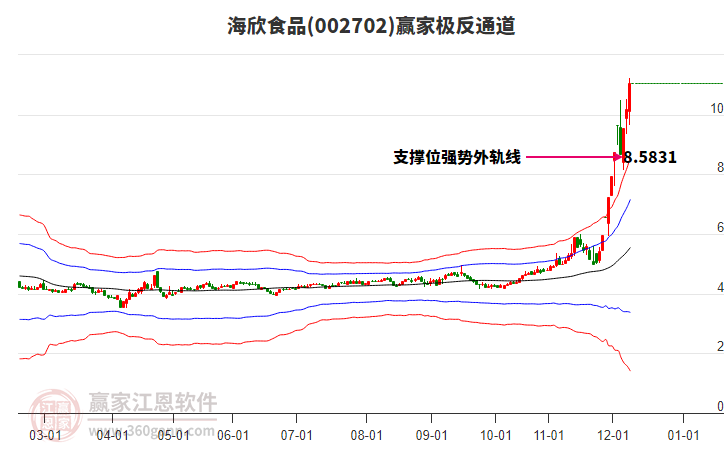Click the 07-01 date axis label
This screenshot has width=726, height=450.
coord(296,435)
